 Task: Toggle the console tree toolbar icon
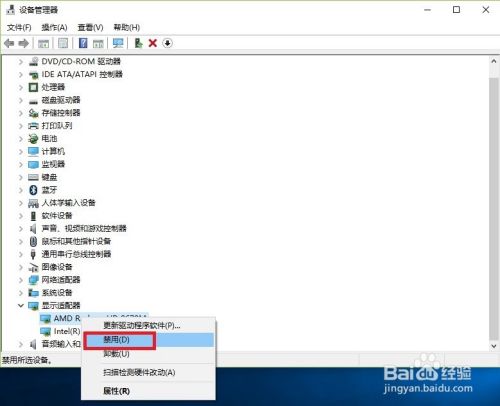click(x=43, y=43)
